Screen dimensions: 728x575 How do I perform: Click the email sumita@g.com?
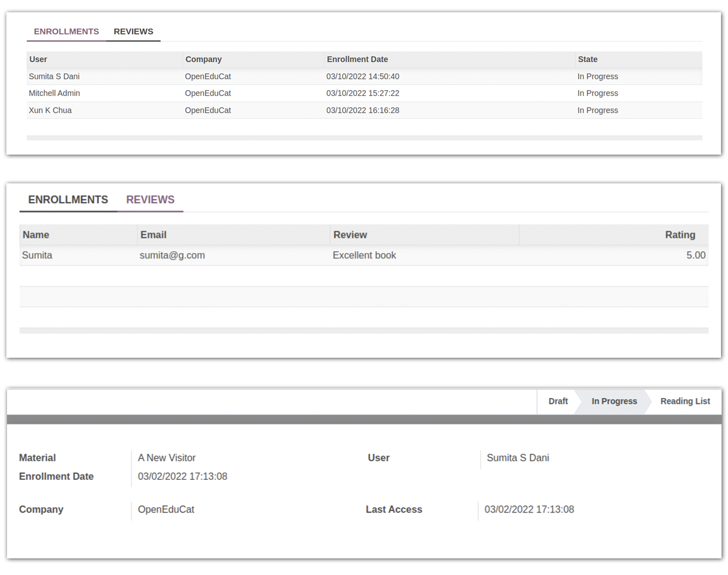(172, 255)
